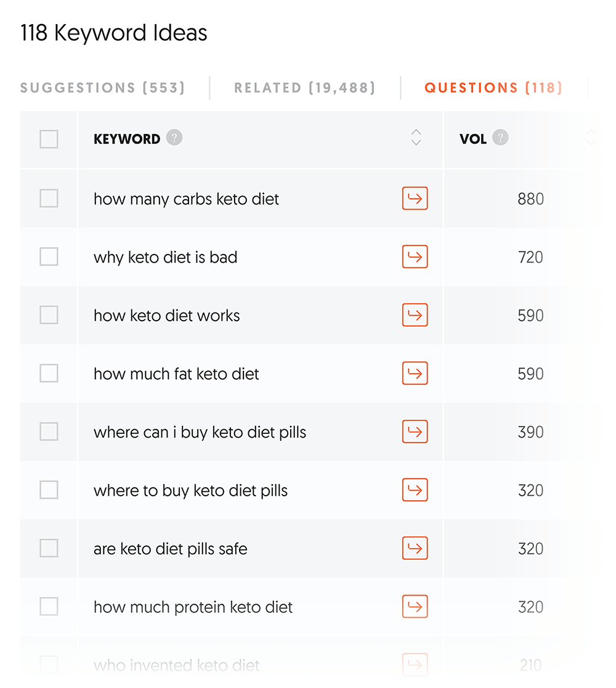Switch to the Suggestions (553) tab

(x=102, y=88)
